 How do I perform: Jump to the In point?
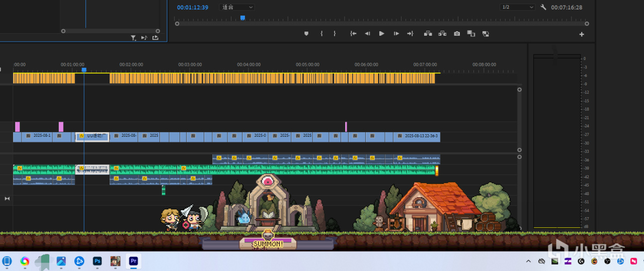click(353, 34)
